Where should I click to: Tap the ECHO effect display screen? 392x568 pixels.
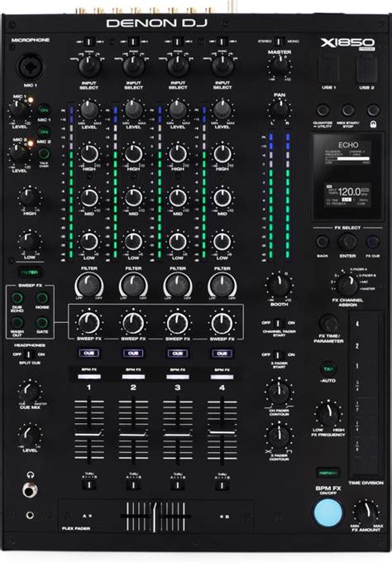(x=347, y=176)
